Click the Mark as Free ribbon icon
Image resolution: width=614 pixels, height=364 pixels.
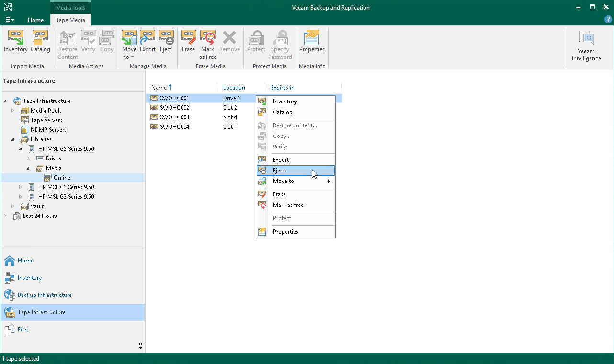tap(208, 37)
